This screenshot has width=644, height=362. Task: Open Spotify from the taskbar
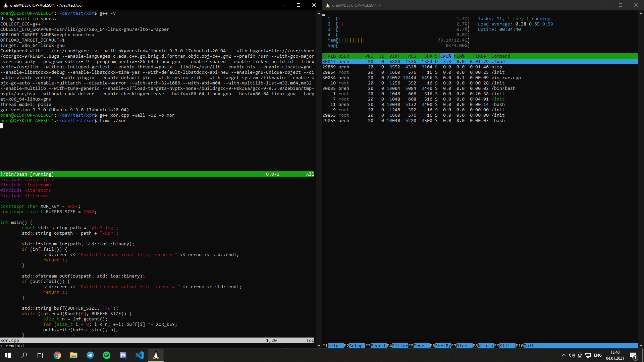[107, 355]
